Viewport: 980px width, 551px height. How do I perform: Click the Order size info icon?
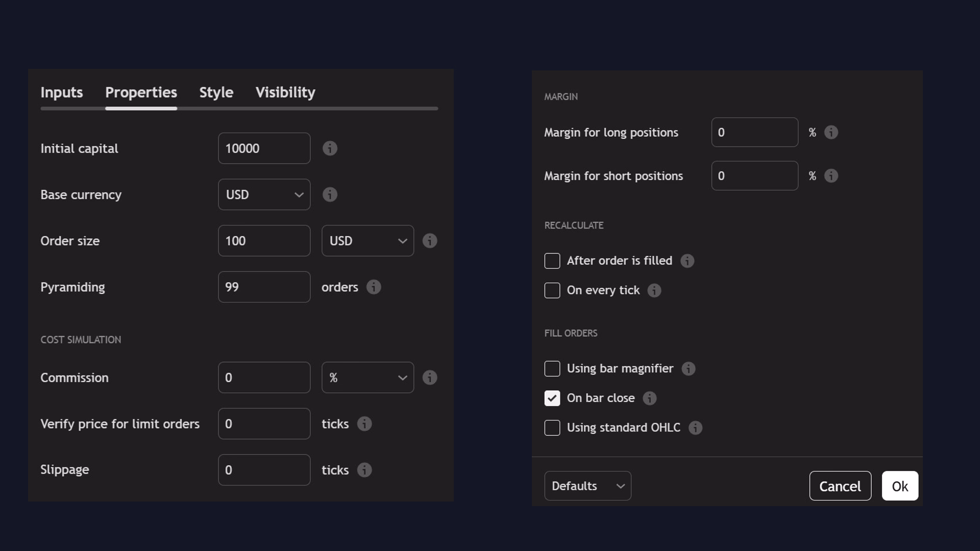click(430, 241)
